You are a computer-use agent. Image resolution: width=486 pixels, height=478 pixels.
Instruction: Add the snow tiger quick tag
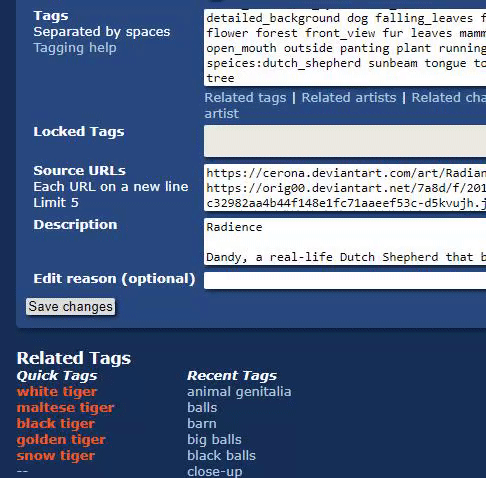coord(56,456)
